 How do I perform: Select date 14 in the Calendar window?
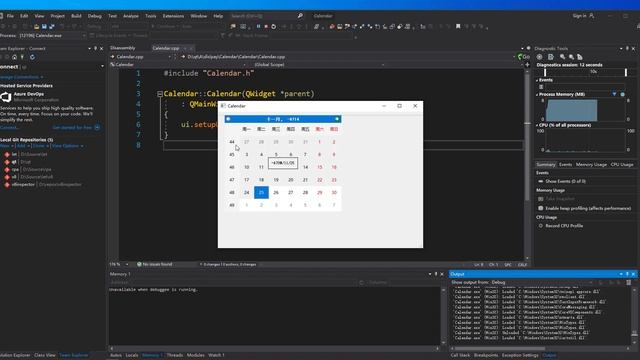pos(305,167)
